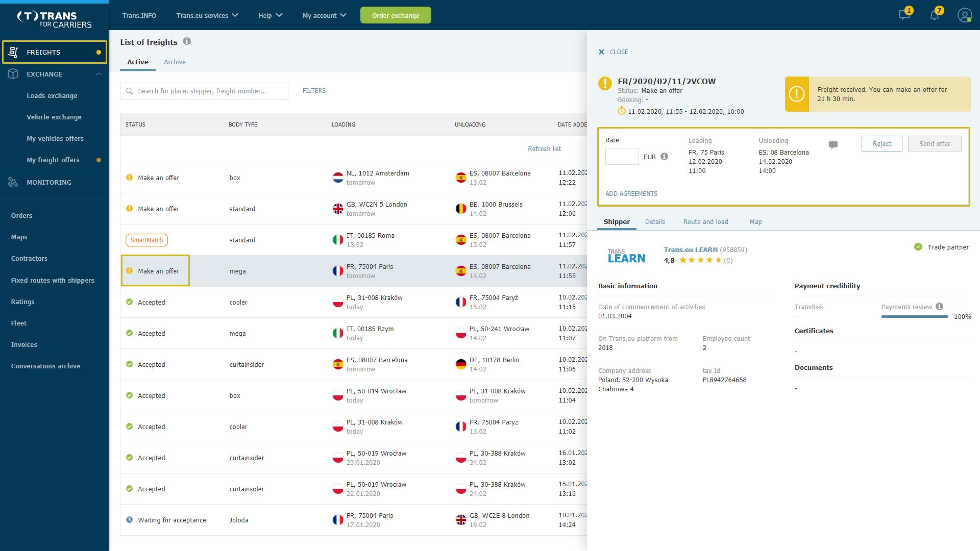Screen dimensions: 980x551
Task: Click the Monitoring icon in sidebar
Action: 13,182
